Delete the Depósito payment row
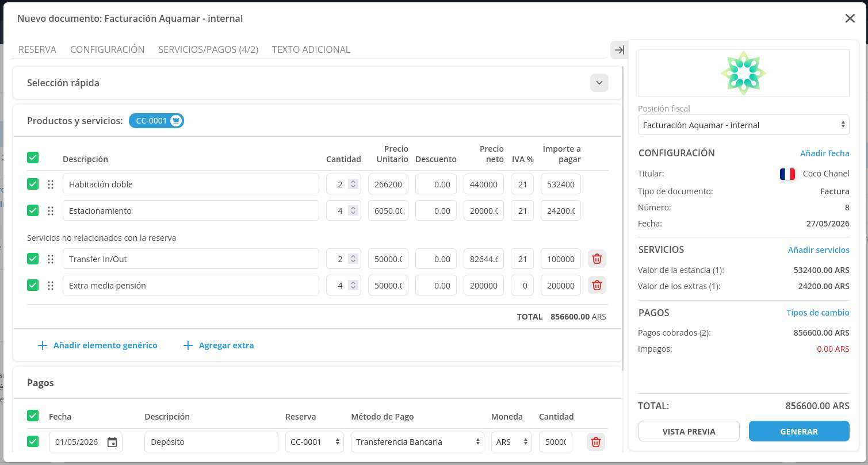Image resolution: width=868 pixels, height=465 pixels. 595,442
